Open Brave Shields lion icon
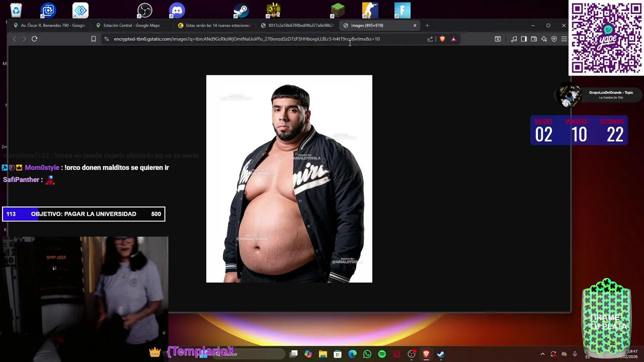Screen dimensions: 644x362 pyautogui.click(x=442, y=39)
